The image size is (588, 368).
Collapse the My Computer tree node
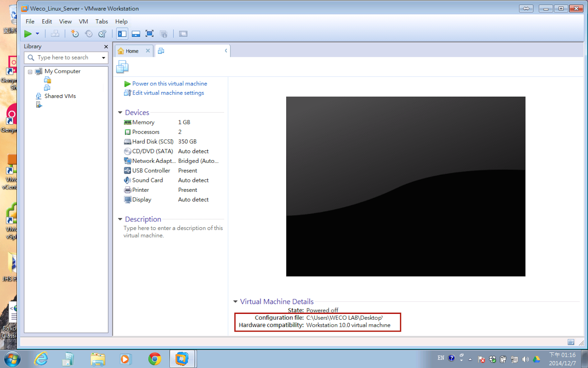[x=30, y=72]
